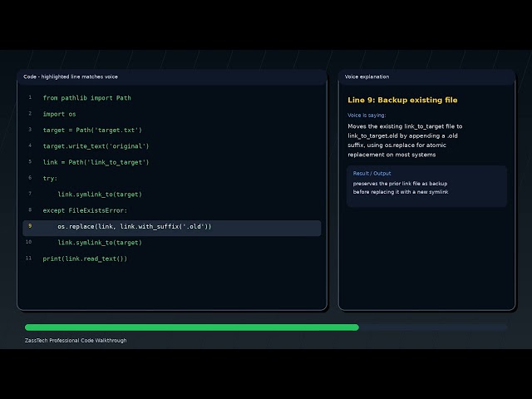Click code line 'from pathlib import Path'

coord(86,98)
